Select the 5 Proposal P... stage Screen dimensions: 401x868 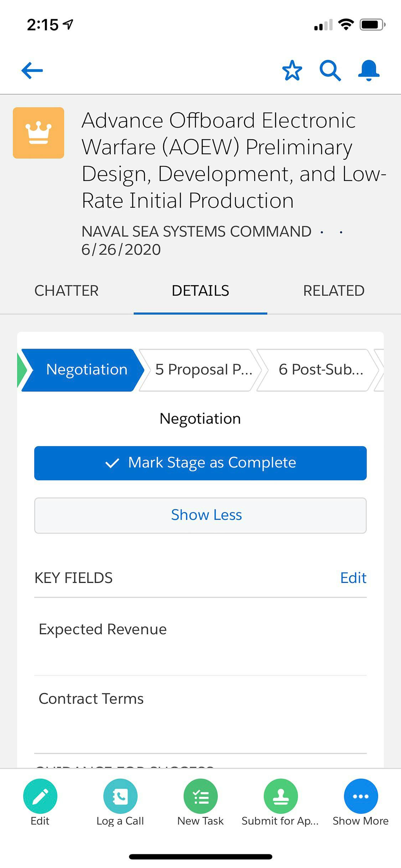pos(200,370)
